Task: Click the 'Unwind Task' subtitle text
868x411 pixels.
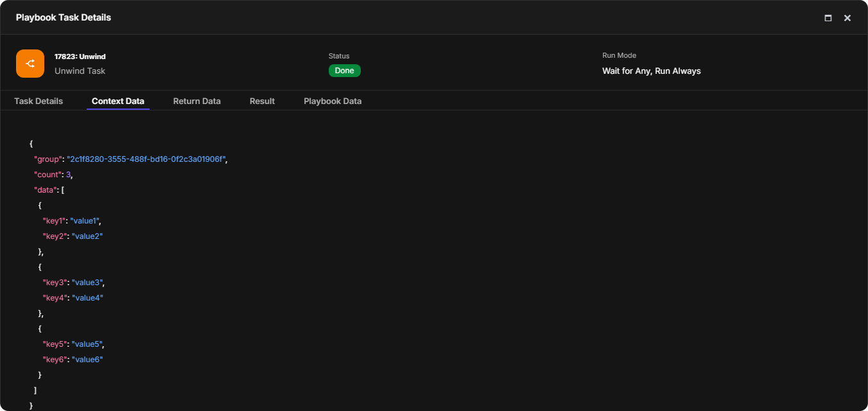Action: [80, 71]
